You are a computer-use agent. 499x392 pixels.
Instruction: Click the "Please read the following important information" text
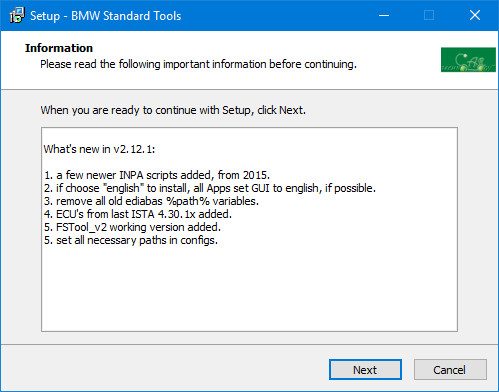[x=198, y=64]
